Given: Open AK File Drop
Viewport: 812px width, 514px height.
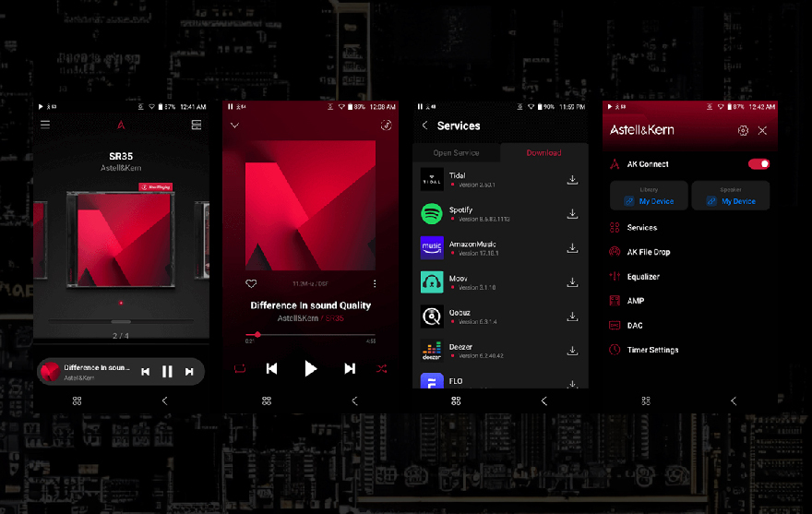Looking at the screenshot, I should (648, 252).
